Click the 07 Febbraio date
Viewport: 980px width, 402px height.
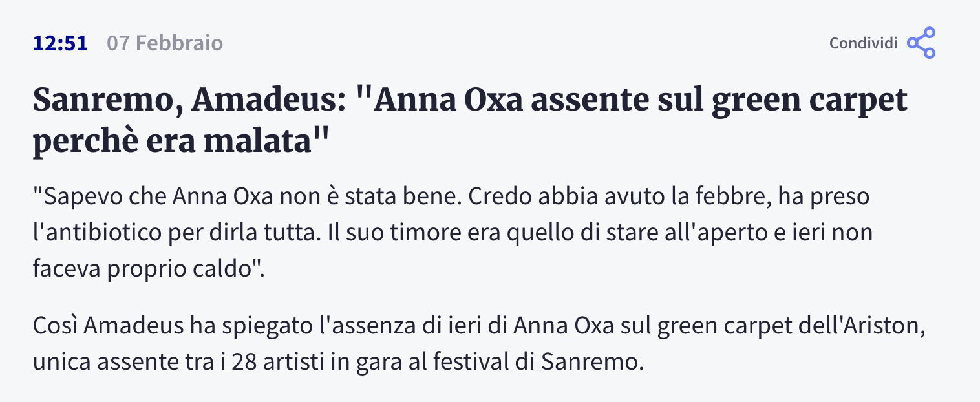tap(165, 43)
